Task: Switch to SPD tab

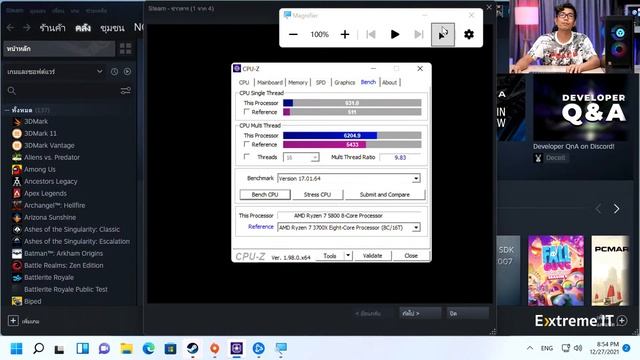Action: click(321, 82)
